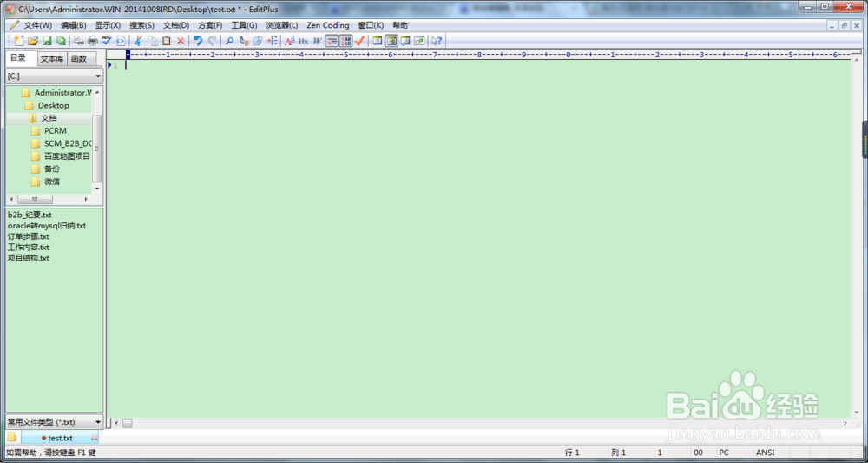Image resolution: width=868 pixels, height=463 pixels.
Task: Click the Save All icon
Action: pyautogui.click(x=61, y=41)
